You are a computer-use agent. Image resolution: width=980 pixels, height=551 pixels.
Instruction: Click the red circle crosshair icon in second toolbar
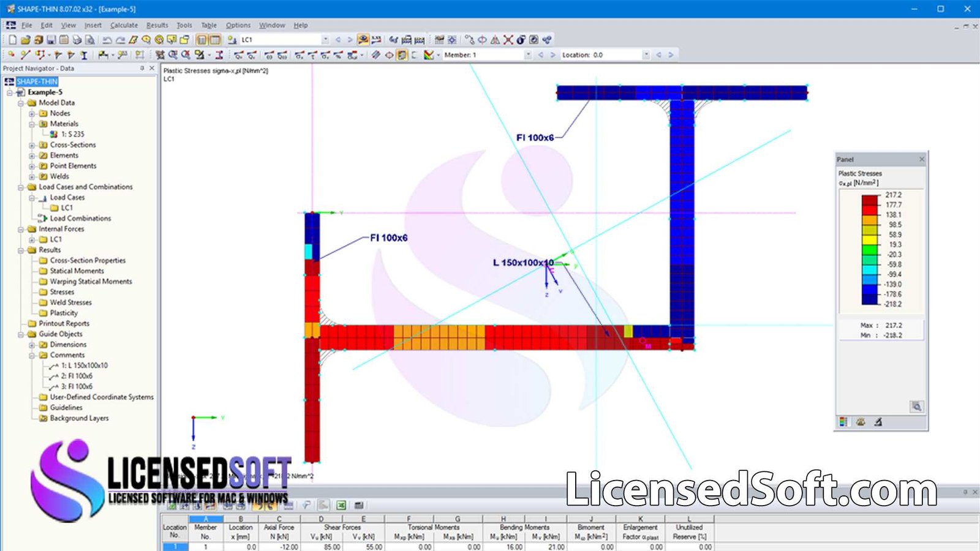click(390, 55)
